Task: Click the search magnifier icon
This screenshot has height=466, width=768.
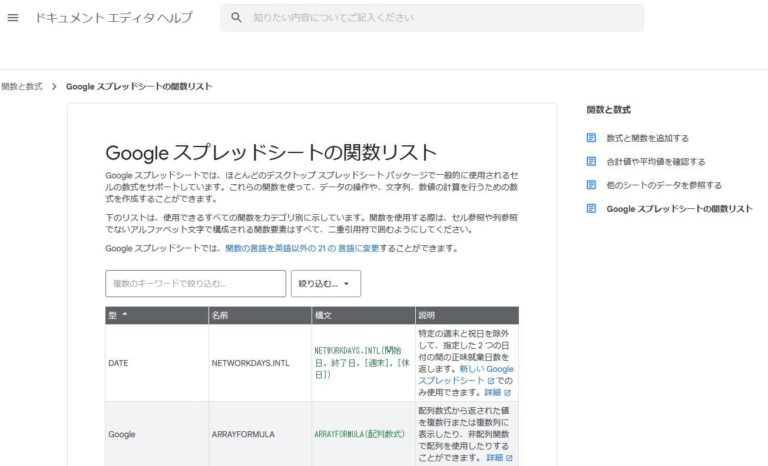Action: [x=236, y=18]
